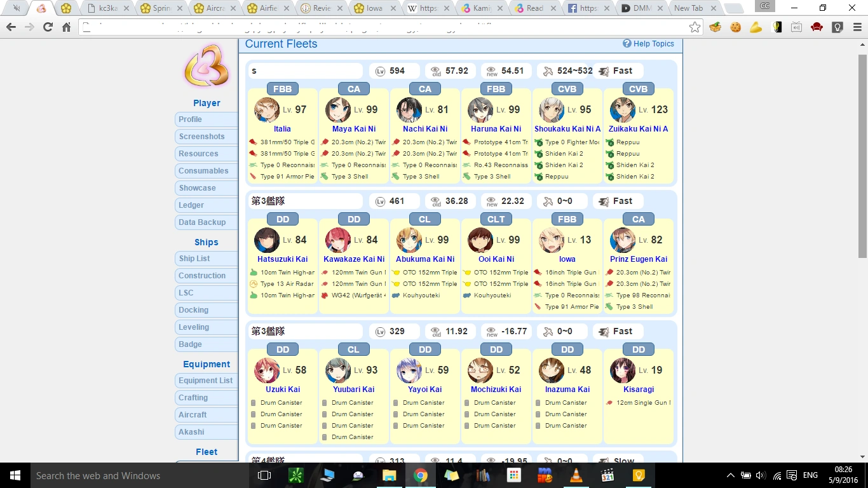The height and width of the screenshot is (488, 868).
Task: Open the Help Topics link
Action: pos(648,44)
